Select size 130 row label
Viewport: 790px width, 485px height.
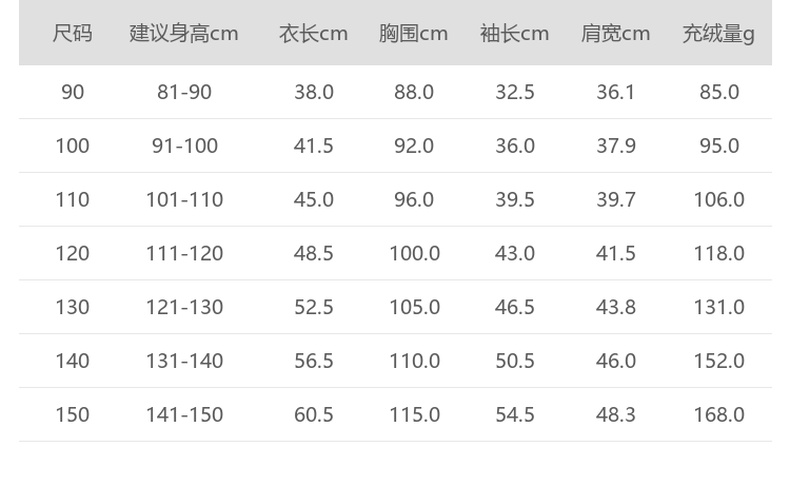(72, 307)
